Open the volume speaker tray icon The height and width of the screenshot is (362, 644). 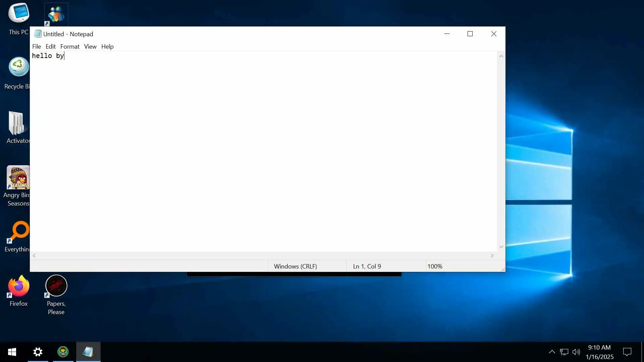pyautogui.click(x=576, y=352)
